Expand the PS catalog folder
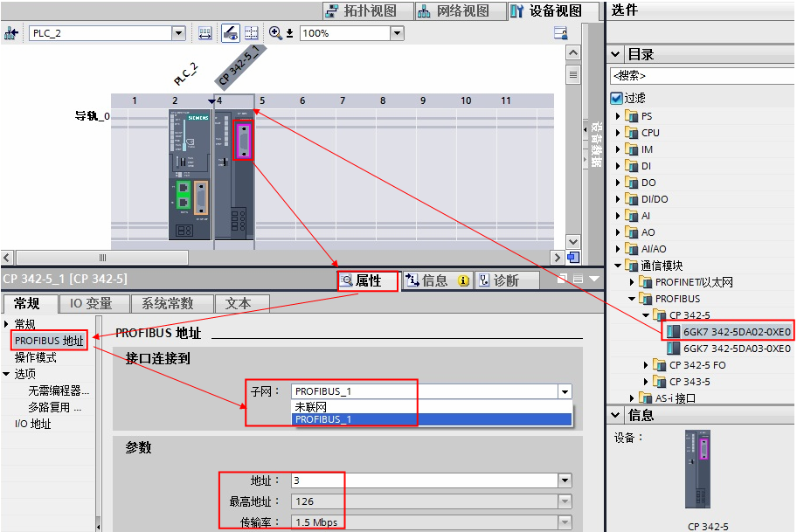Viewport: 797px width, 532px height. click(618, 116)
